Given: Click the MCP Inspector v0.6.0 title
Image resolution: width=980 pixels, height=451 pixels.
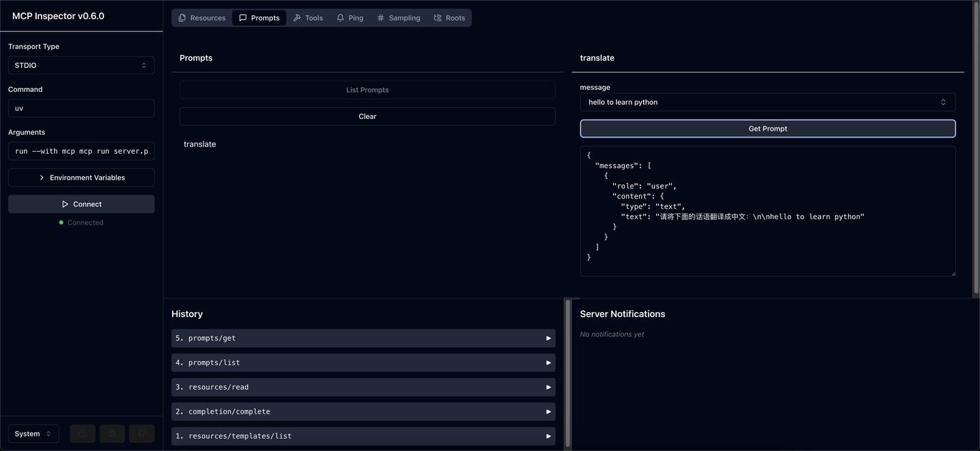Looking at the screenshot, I should coord(58,16).
